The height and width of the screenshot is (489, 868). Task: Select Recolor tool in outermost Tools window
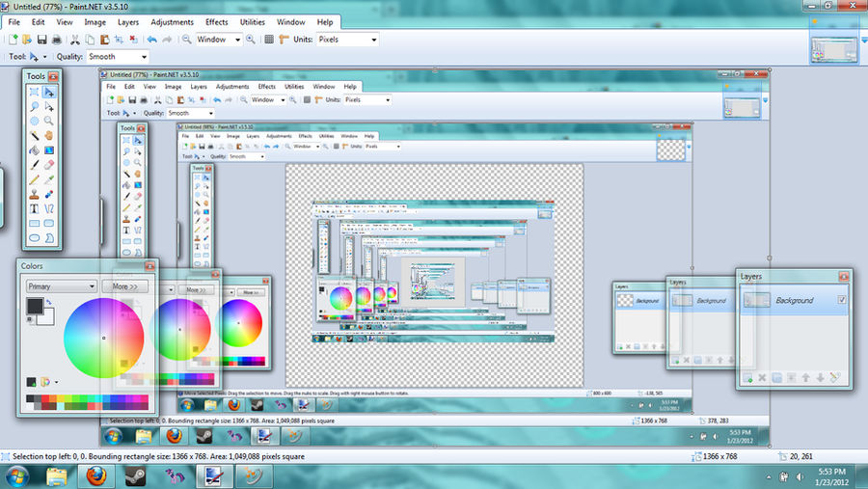(x=49, y=195)
